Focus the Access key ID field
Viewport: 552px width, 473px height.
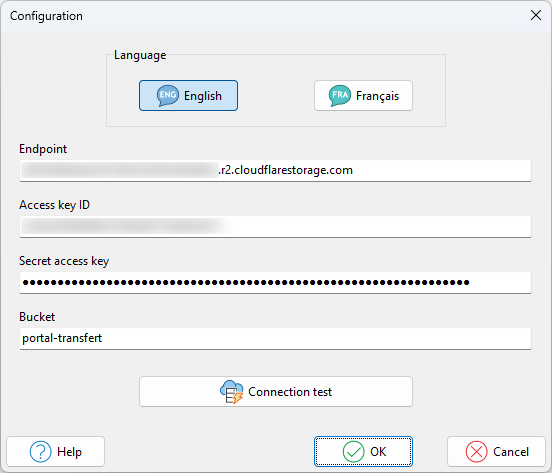click(x=275, y=227)
